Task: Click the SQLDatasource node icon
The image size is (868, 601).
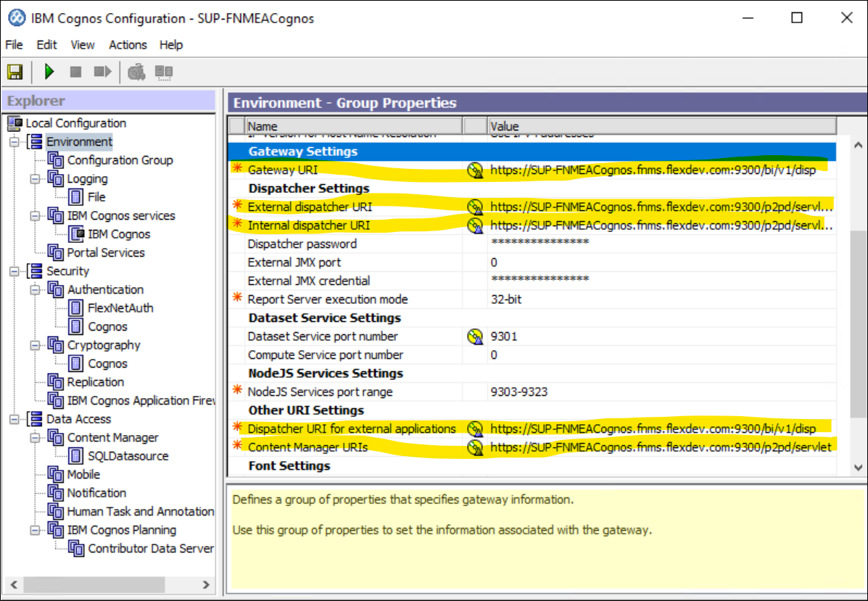Action: coord(76,456)
